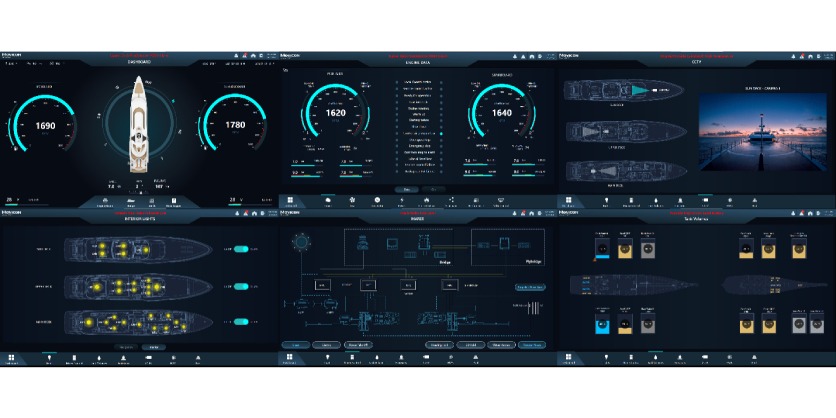
Task: Click the left 28 level bar at Dashboard bottom
Action: point(26,204)
